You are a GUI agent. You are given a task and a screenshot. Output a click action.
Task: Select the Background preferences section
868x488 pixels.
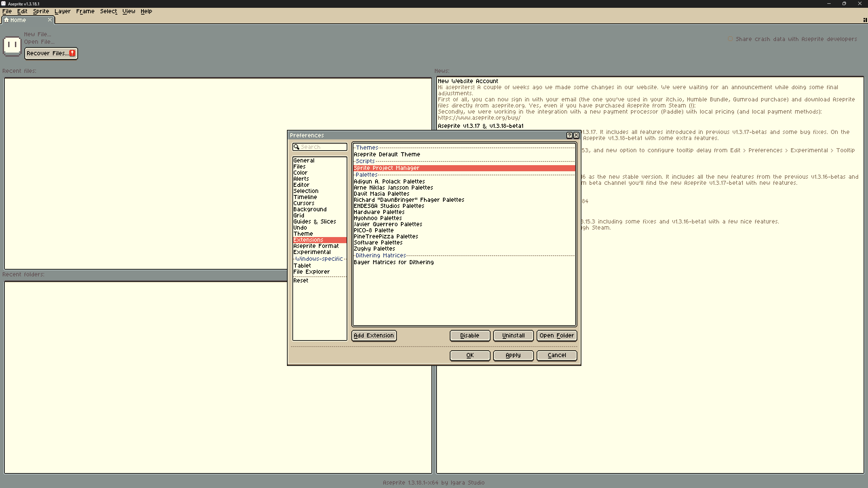[x=320, y=209]
